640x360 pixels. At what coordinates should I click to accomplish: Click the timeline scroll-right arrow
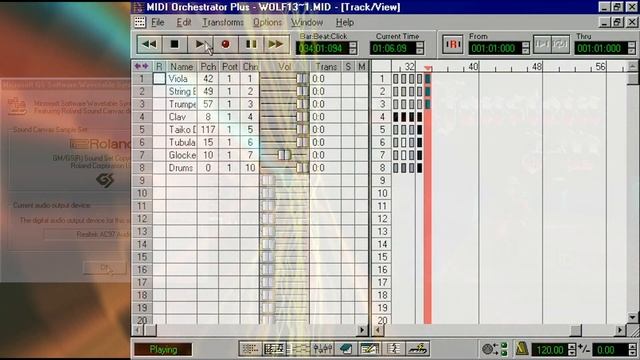pyautogui.click(x=620, y=330)
